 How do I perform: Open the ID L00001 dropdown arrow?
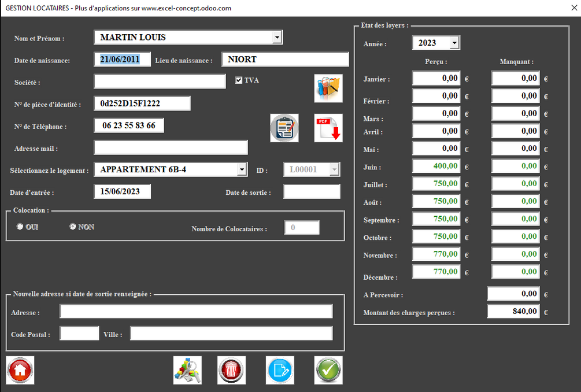tap(334, 170)
